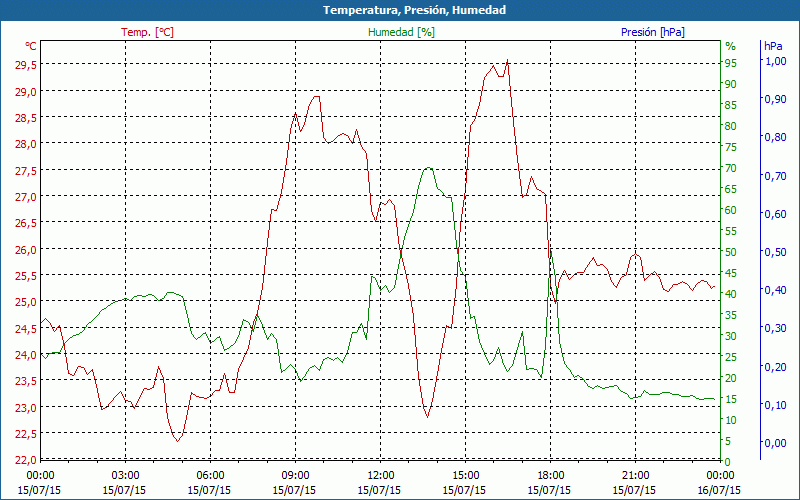800x500 pixels.
Task: Click the 18:00 time axis label
Action: pos(551,475)
